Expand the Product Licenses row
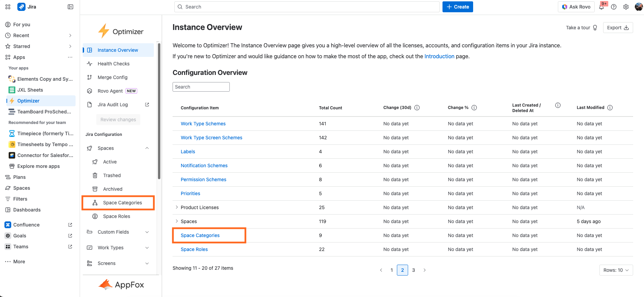This screenshot has height=297, width=644. (x=177, y=207)
